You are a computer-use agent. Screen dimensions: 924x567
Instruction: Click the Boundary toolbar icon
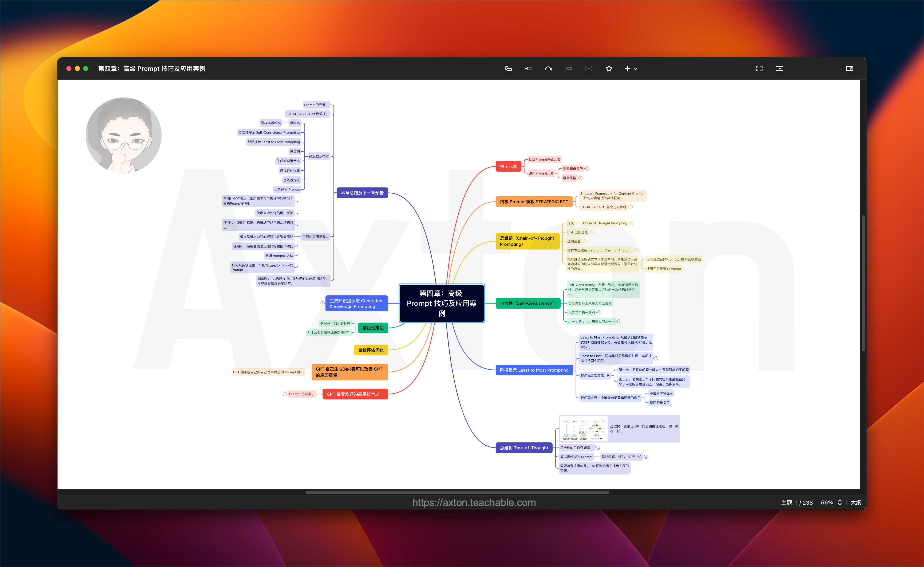pos(589,68)
